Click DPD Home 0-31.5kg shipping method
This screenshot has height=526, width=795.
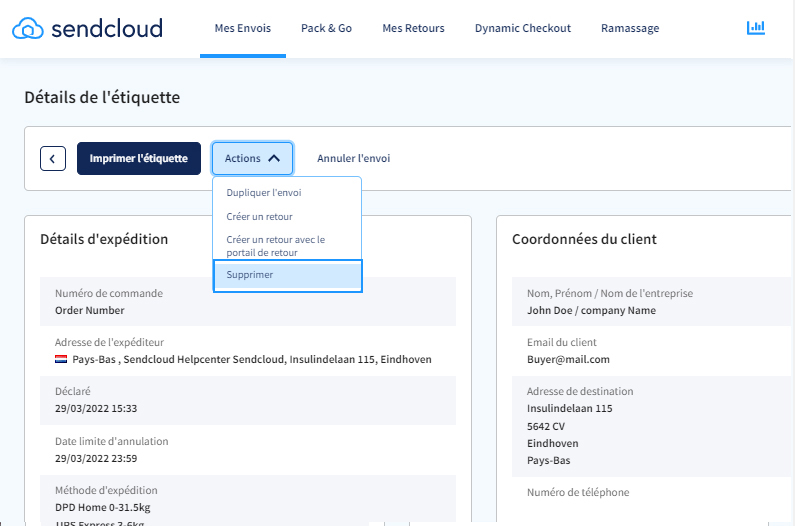(102, 507)
